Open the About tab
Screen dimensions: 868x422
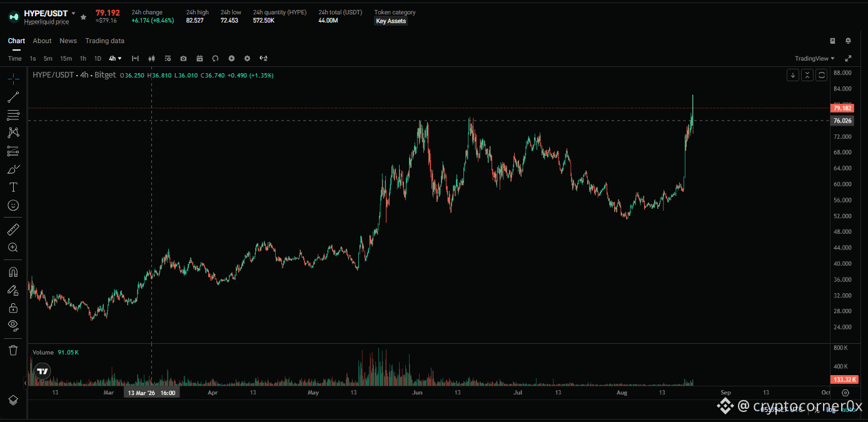coord(42,41)
